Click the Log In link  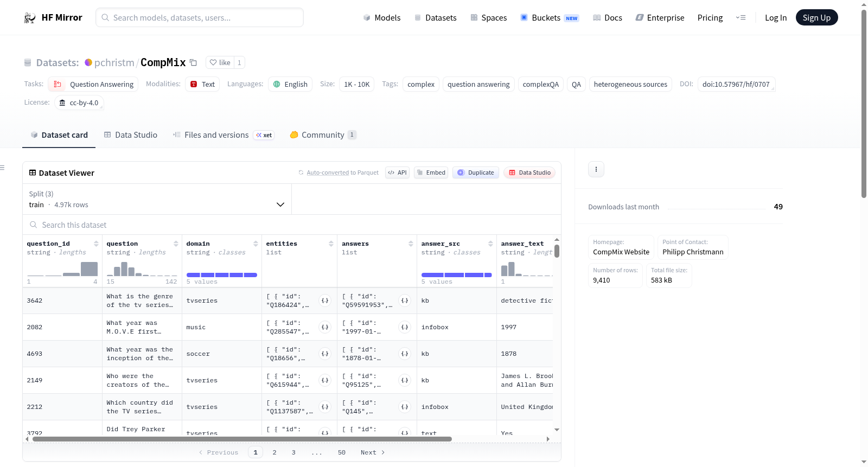point(776,18)
